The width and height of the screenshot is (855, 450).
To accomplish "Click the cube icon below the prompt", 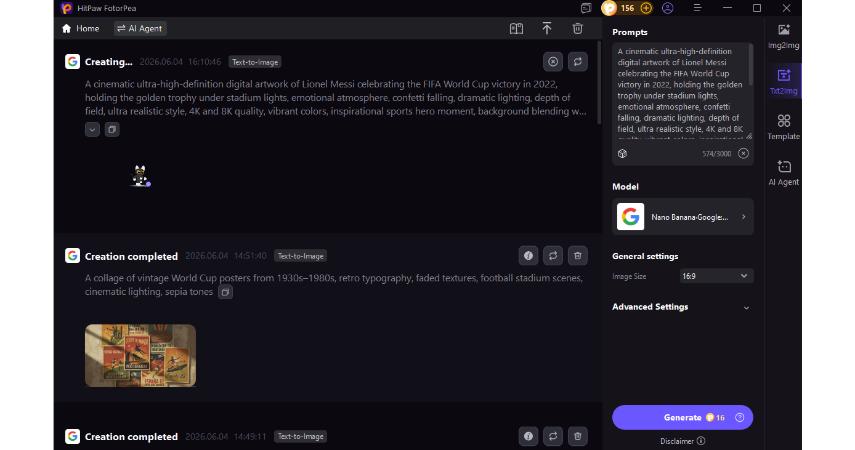I will pos(622,154).
